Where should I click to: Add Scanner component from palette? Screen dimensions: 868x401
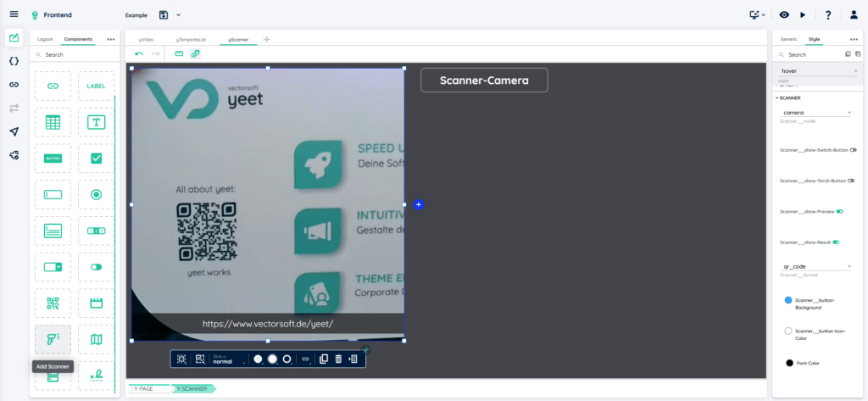(x=53, y=339)
